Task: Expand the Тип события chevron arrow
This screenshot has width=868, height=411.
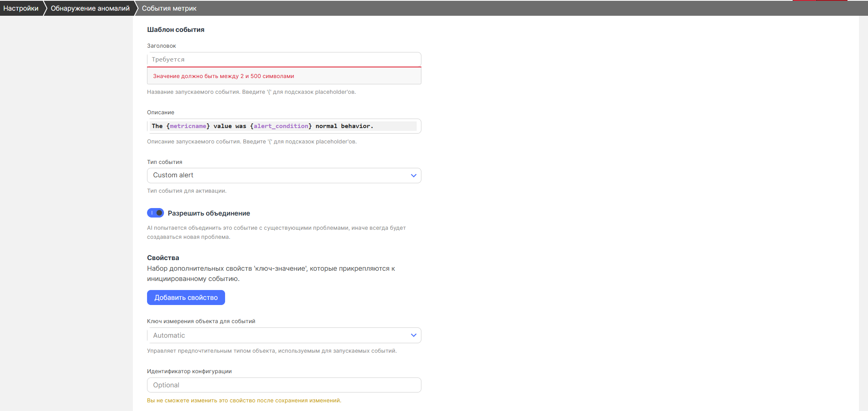Action: pyautogui.click(x=414, y=175)
